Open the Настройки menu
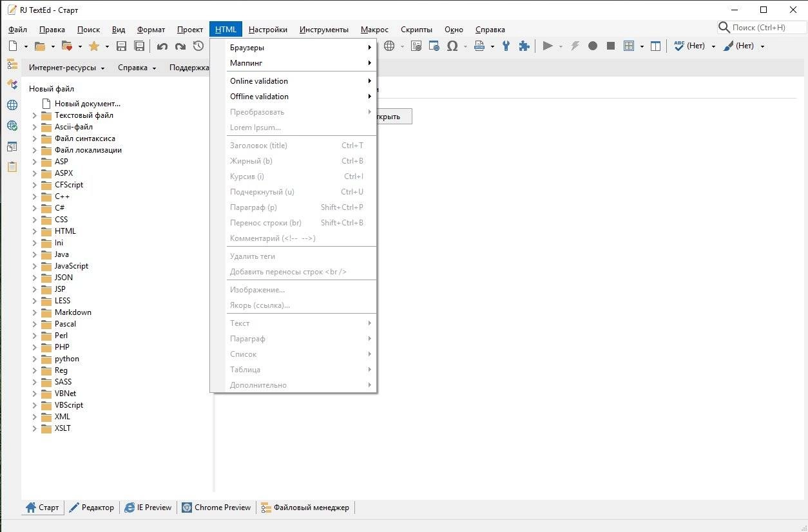Image resolution: width=808 pixels, height=532 pixels. coord(268,29)
